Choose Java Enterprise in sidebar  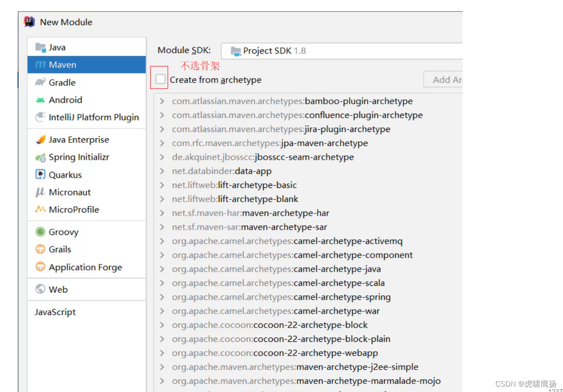[x=87, y=140]
